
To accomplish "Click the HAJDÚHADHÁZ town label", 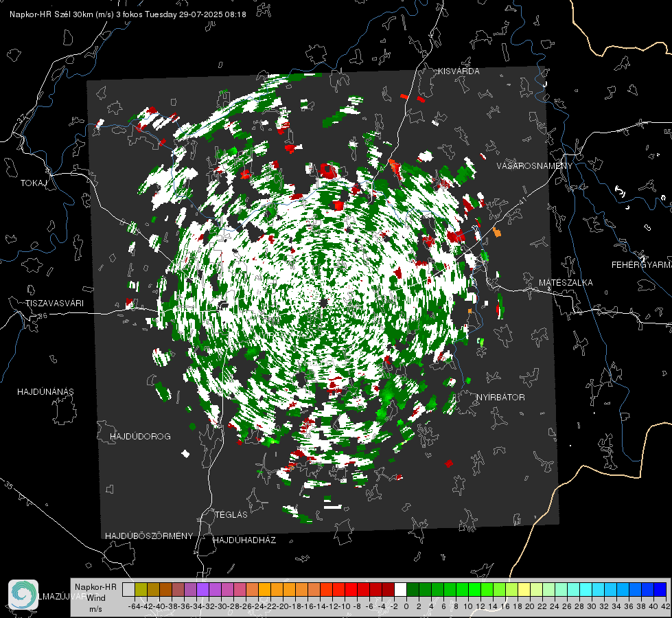I will coord(244,540).
